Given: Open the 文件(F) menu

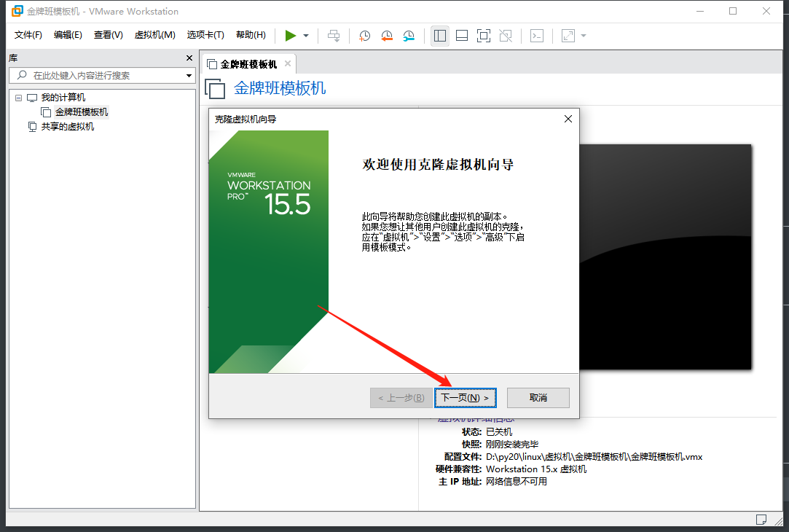Looking at the screenshot, I should click(28, 35).
